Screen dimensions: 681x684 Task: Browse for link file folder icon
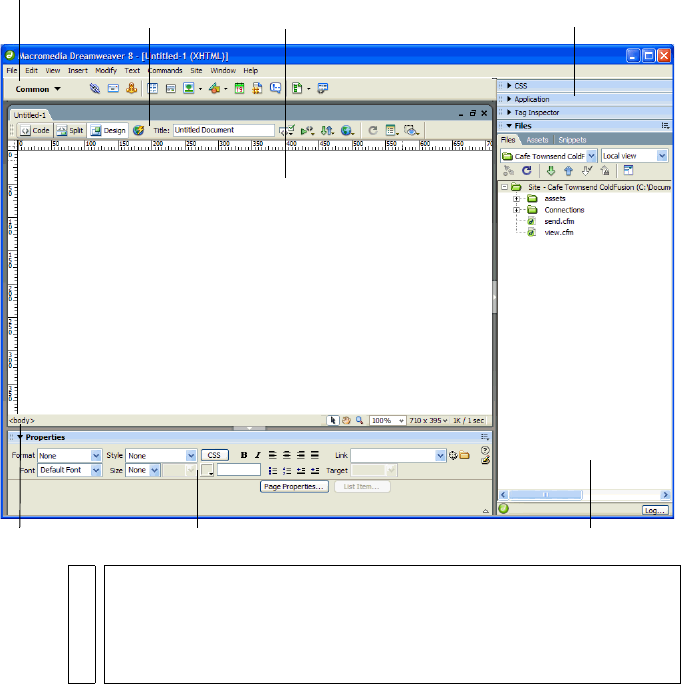[x=465, y=455]
